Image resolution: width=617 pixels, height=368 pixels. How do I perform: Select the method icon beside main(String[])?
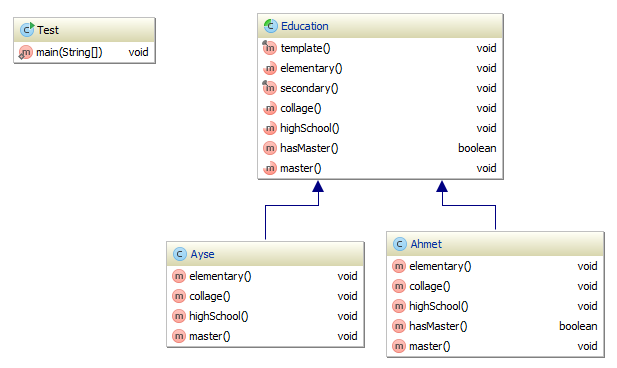click(x=26, y=52)
